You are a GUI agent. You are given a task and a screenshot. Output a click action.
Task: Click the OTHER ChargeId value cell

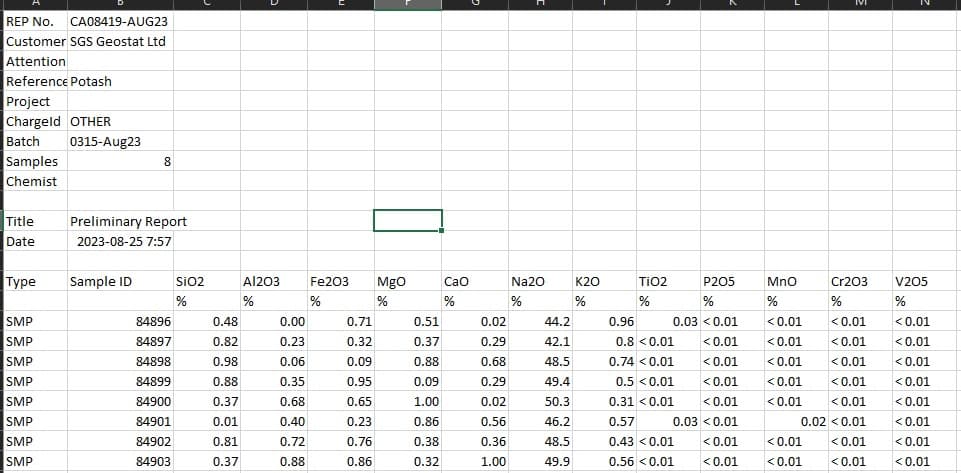(x=120, y=121)
